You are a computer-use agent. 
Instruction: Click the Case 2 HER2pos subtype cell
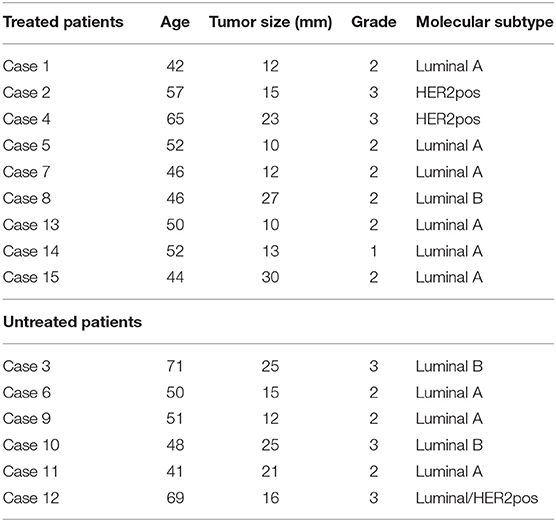(448, 93)
